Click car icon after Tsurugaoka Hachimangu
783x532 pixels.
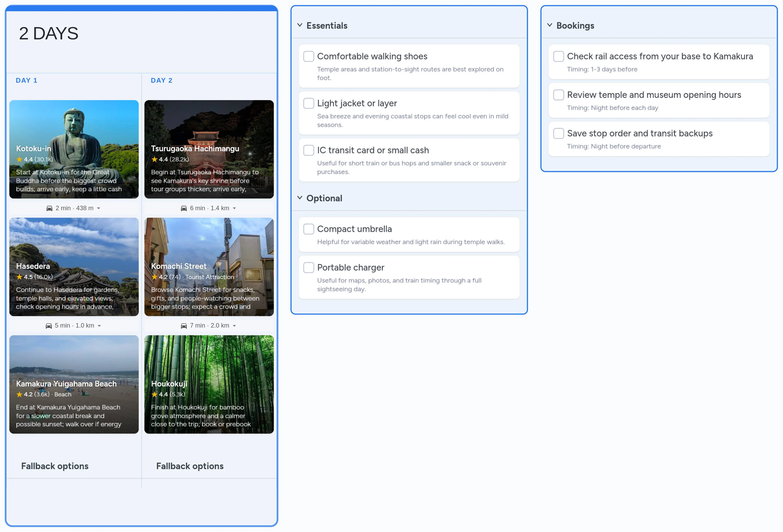tap(184, 208)
